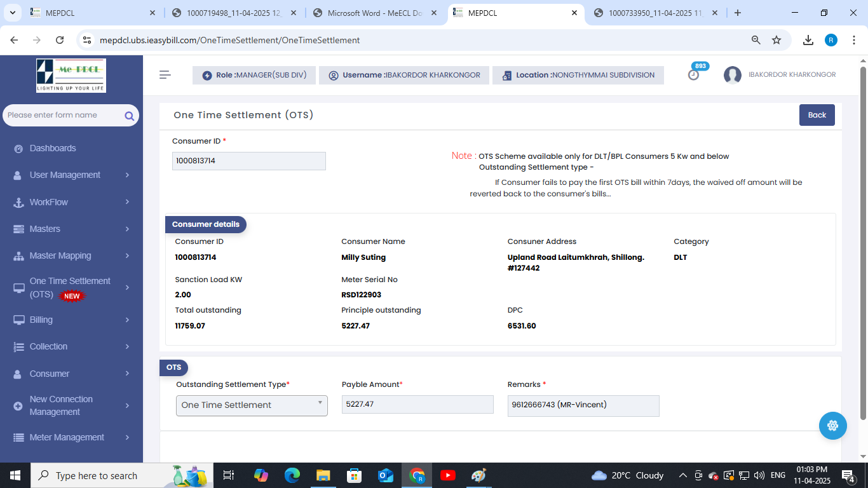The image size is (868, 488).
Task: Expand Consumer submenu chevron
Action: pyautogui.click(x=127, y=374)
